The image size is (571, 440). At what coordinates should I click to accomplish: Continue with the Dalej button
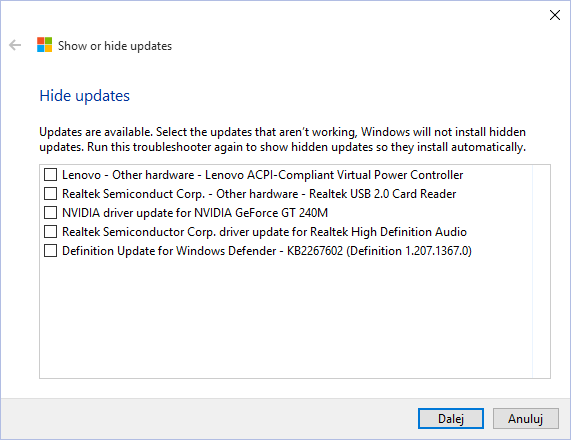[x=451, y=419]
